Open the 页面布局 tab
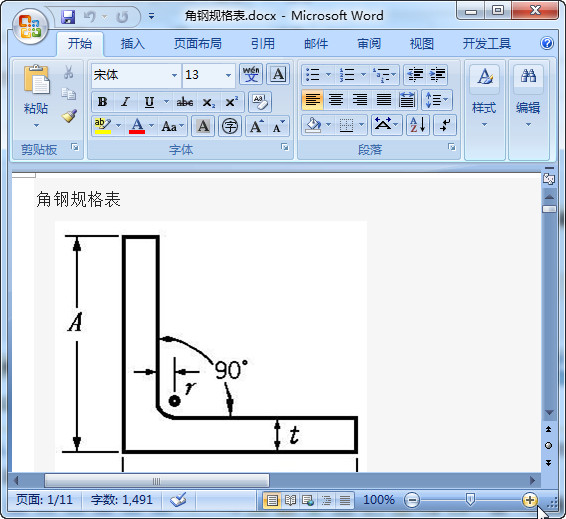The height and width of the screenshot is (519, 566). [x=198, y=44]
